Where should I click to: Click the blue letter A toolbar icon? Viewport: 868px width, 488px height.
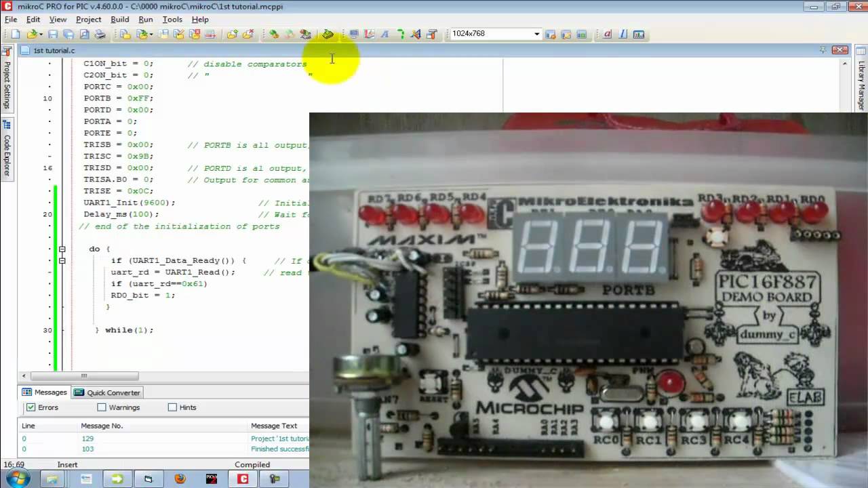tap(384, 34)
